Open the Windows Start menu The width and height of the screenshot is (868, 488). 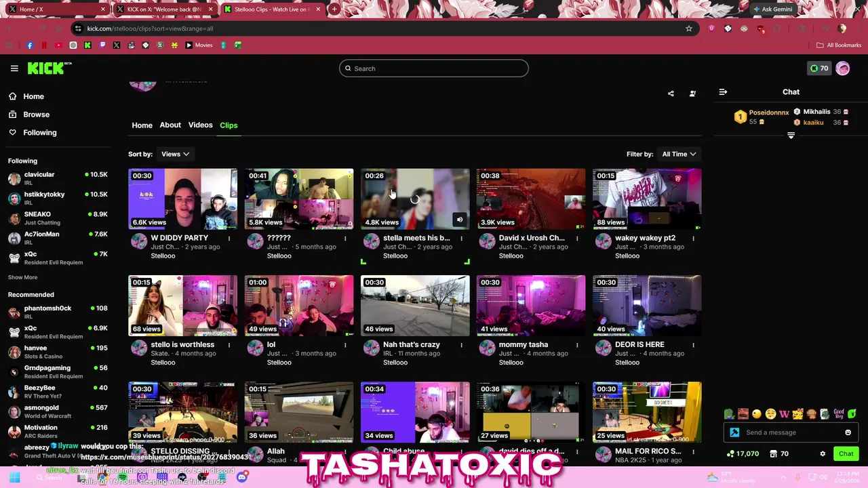tap(14, 477)
